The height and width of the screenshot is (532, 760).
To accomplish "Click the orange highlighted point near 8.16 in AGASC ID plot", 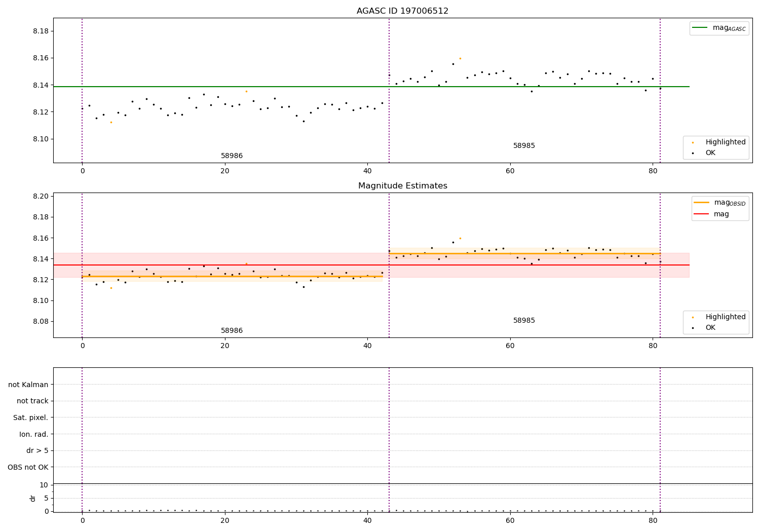I will point(460,58).
